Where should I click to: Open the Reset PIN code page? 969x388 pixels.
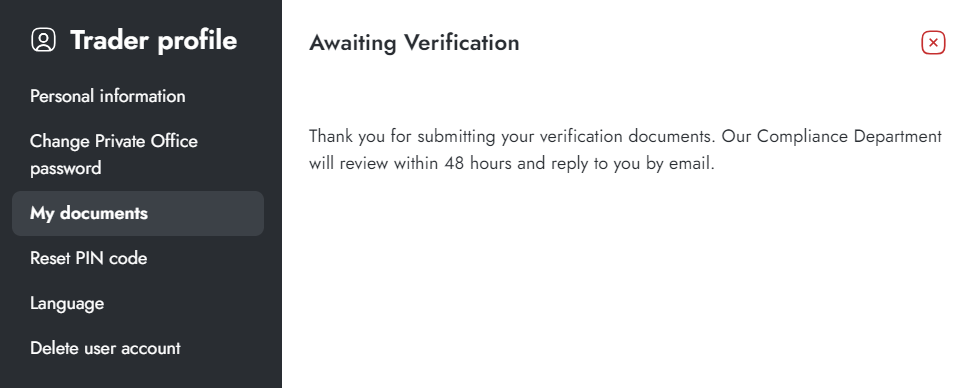(x=88, y=258)
